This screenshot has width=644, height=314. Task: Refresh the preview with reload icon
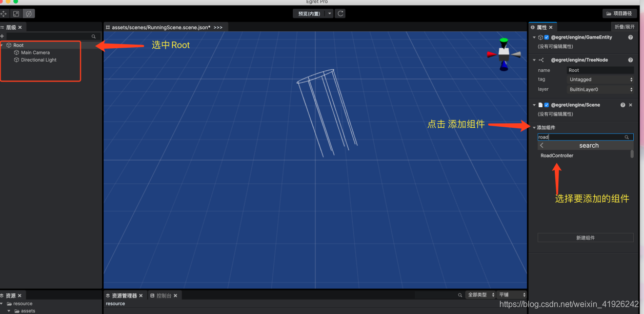(x=340, y=14)
